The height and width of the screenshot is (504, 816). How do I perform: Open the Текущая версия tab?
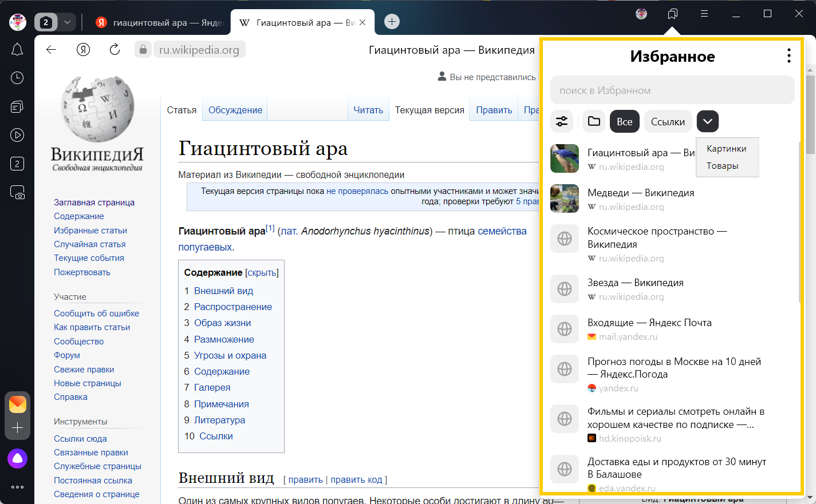click(429, 110)
